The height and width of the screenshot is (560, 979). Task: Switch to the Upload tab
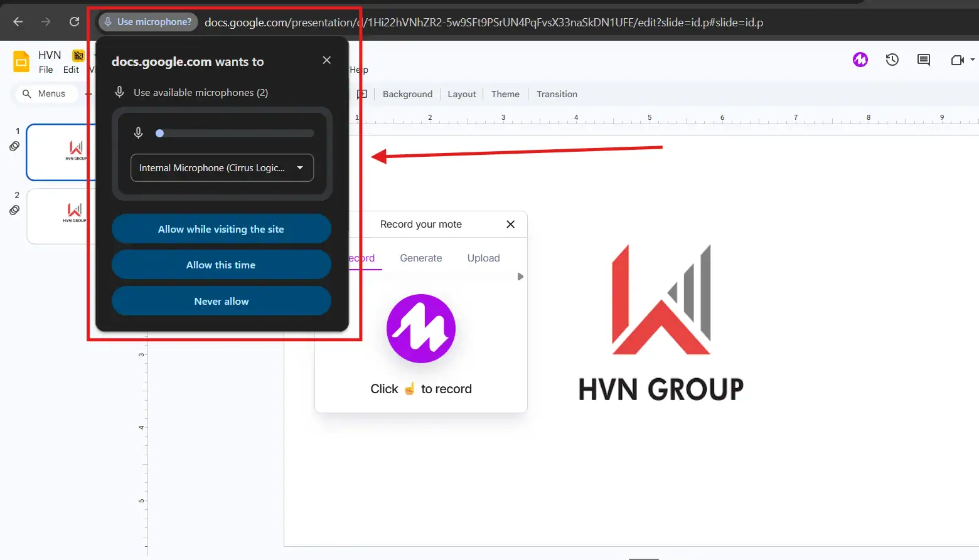pyautogui.click(x=484, y=258)
